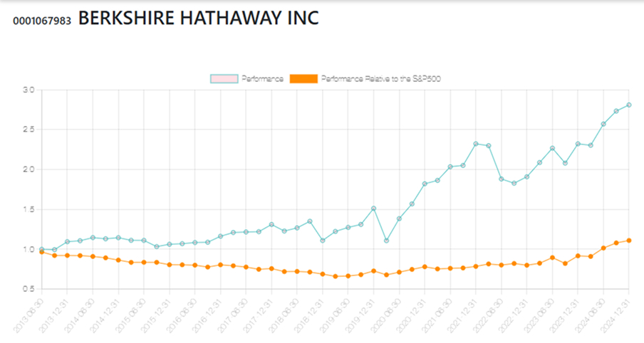
Task: Select the Performance data point at 2013-06-30
Action: pyautogui.click(x=41, y=249)
